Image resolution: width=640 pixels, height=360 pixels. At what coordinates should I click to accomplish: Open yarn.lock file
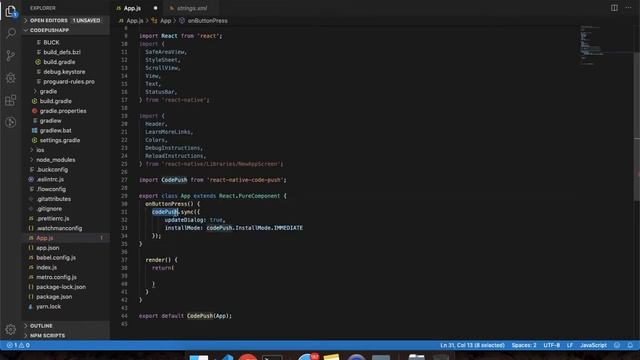48,307
